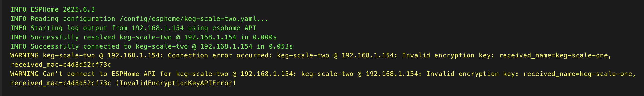Click the 'Successfully resolved keg-scale-two' line
The height and width of the screenshot is (96, 644).
pos(144,37)
